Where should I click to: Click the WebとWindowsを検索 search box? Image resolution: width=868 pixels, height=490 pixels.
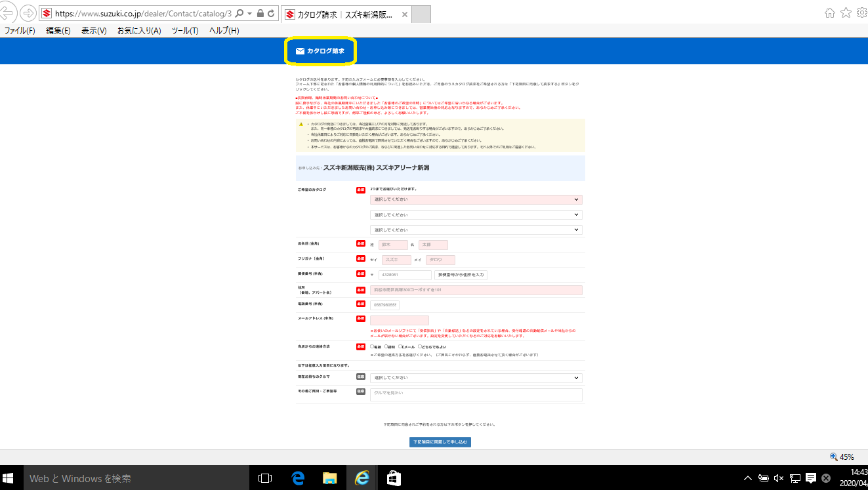tap(136, 478)
